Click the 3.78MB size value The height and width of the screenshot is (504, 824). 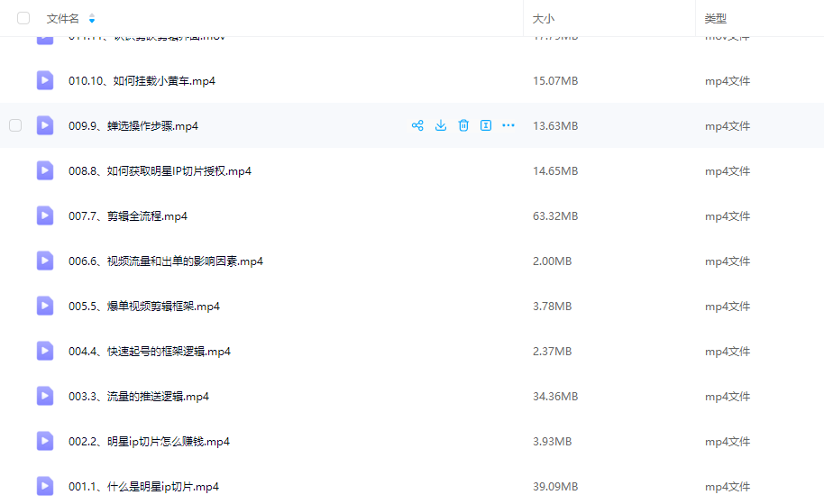pyautogui.click(x=553, y=307)
